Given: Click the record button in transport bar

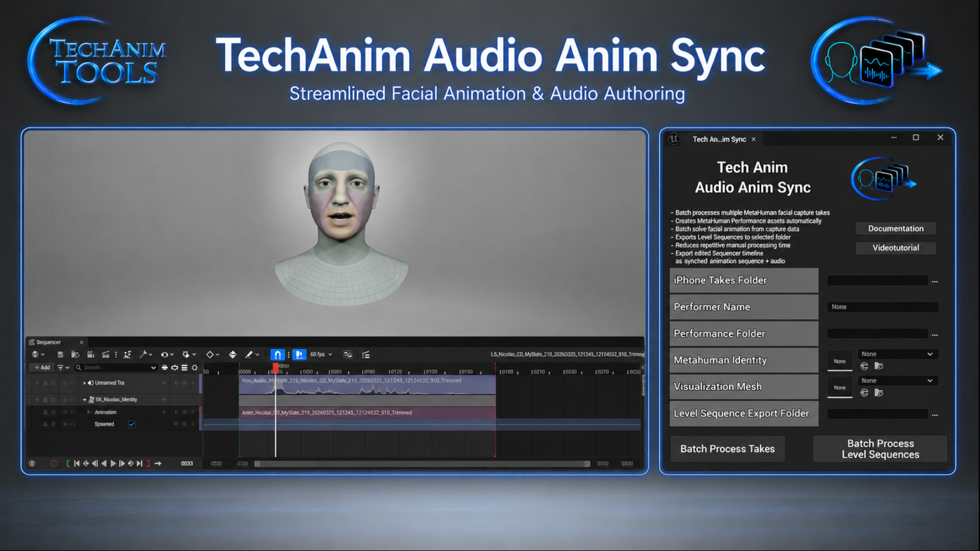Looking at the screenshot, I should [x=54, y=463].
